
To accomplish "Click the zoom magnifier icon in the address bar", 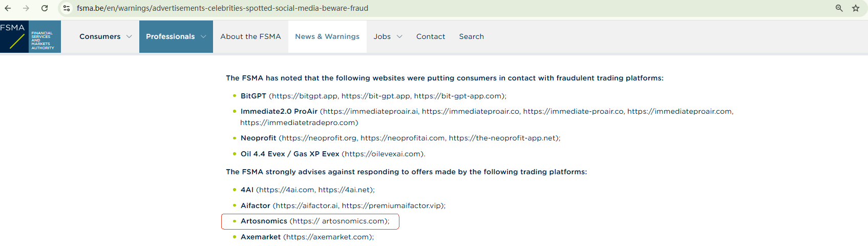I will tap(839, 8).
